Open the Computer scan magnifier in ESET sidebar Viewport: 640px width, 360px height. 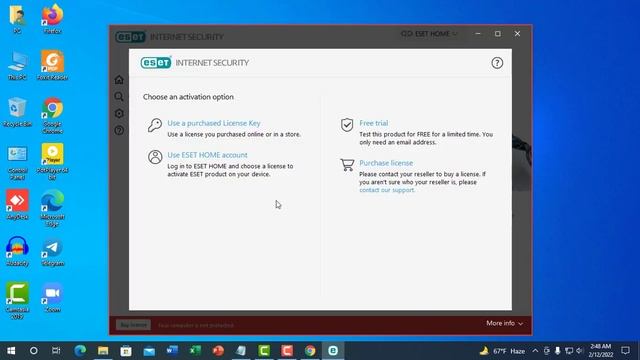119,96
